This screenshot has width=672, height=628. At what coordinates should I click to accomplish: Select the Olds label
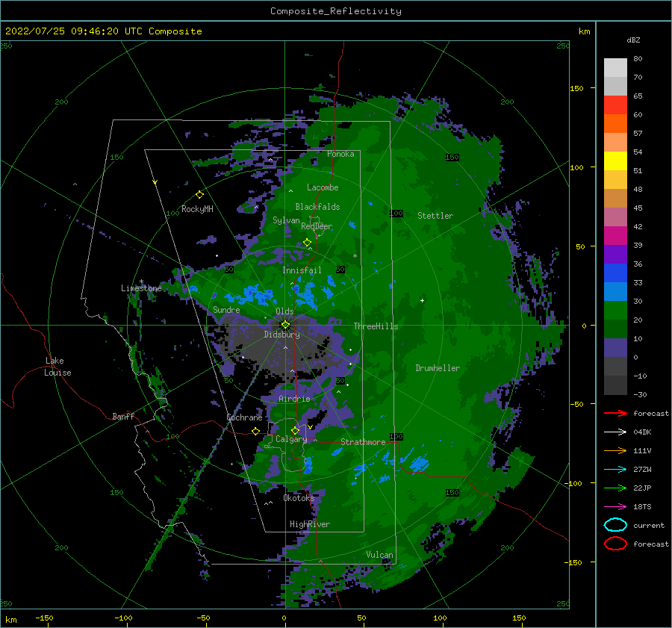point(284,311)
